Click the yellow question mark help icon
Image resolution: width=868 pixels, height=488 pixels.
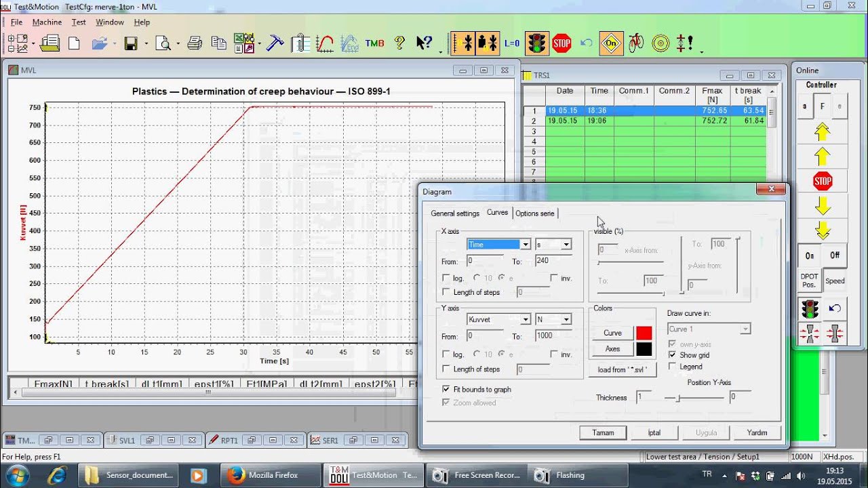[x=399, y=43]
